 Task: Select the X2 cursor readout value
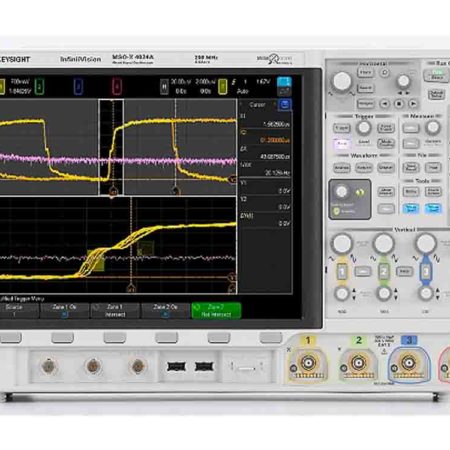pyautogui.click(x=275, y=140)
